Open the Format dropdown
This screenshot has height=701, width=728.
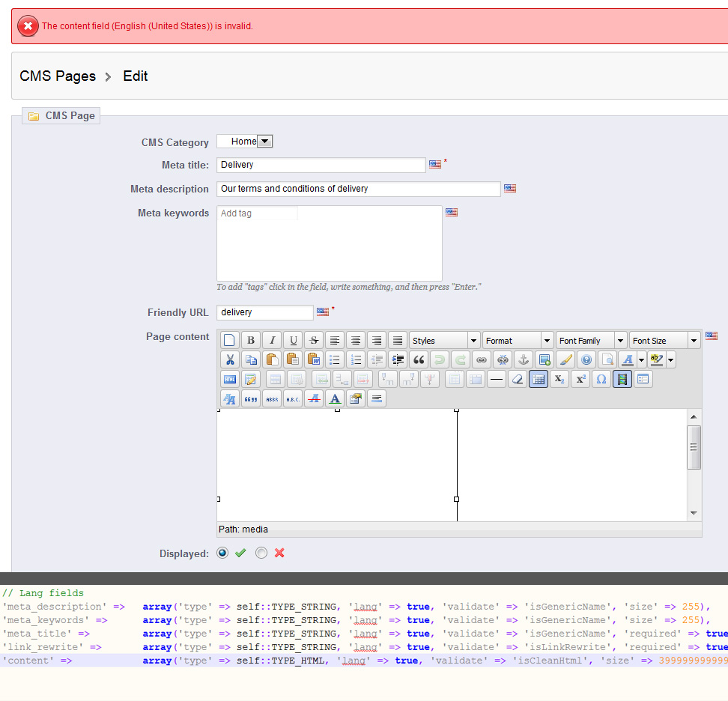click(518, 340)
